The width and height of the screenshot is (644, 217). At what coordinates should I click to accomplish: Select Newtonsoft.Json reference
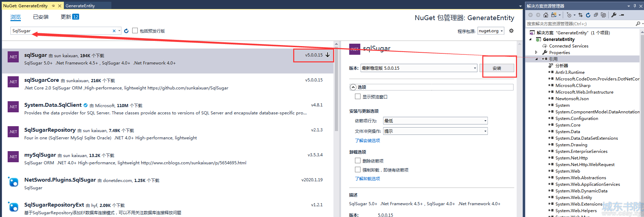[x=572, y=99]
